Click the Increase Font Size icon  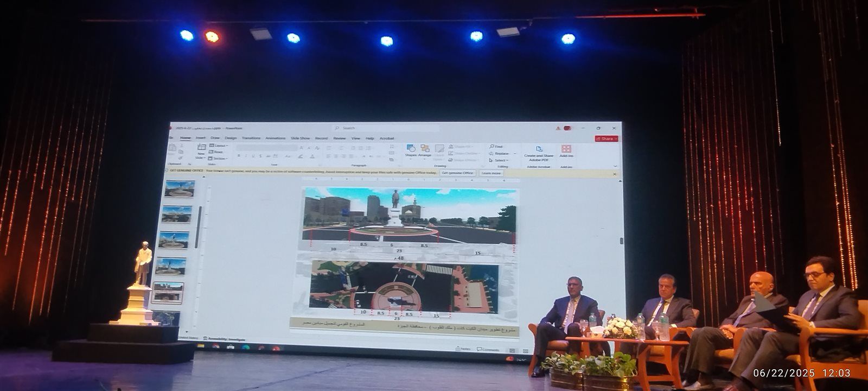click(302, 148)
